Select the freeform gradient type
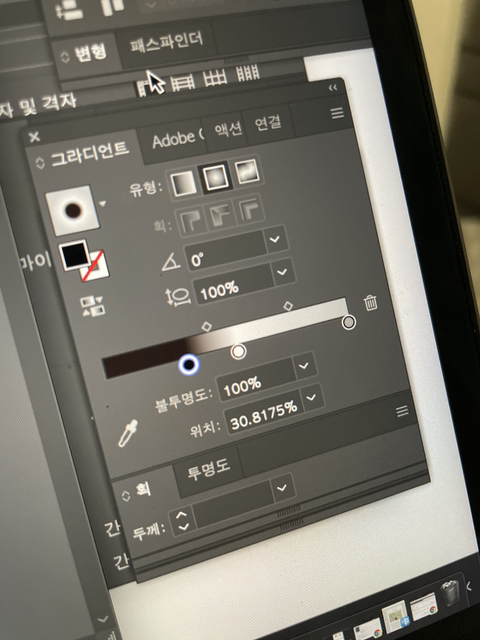Image resolution: width=480 pixels, height=640 pixels. pos(247,171)
